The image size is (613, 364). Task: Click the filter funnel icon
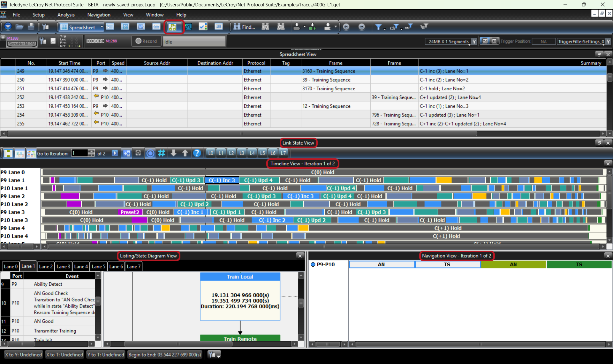(378, 27)
